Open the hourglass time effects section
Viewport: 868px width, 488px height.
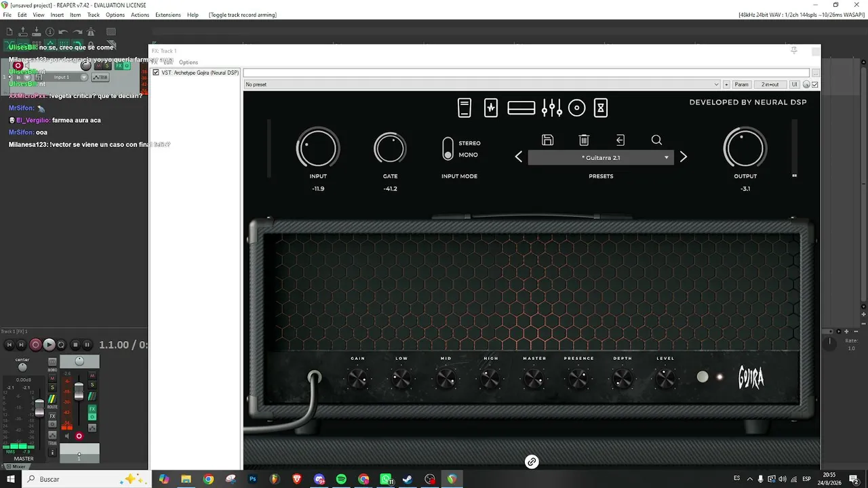point(601,108)
